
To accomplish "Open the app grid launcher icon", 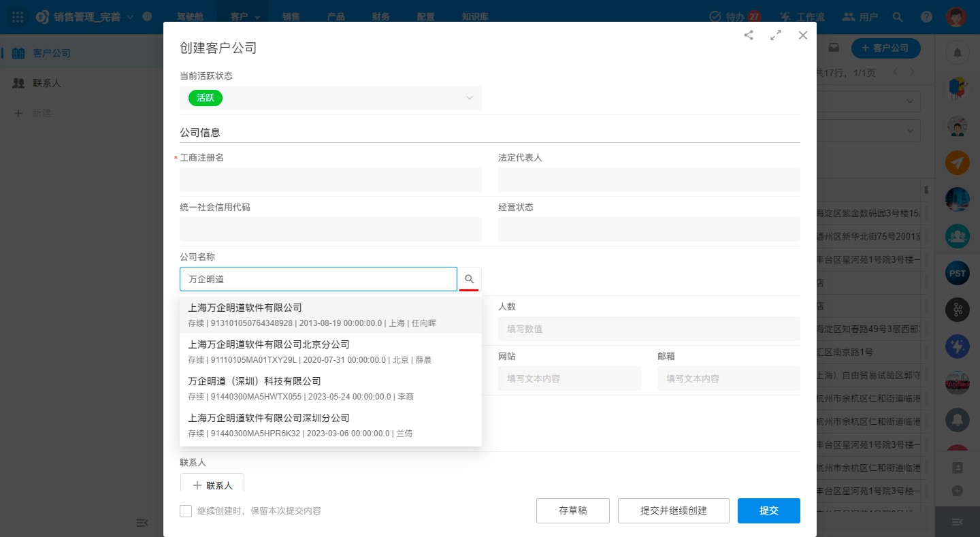I will click(x=18, y=16).
